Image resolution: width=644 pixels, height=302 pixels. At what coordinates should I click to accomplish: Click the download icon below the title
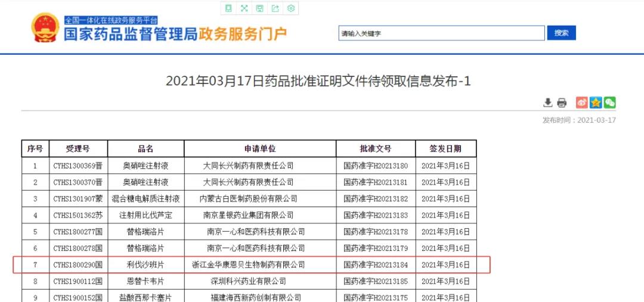pyautogui.click(x=548, y=102)
